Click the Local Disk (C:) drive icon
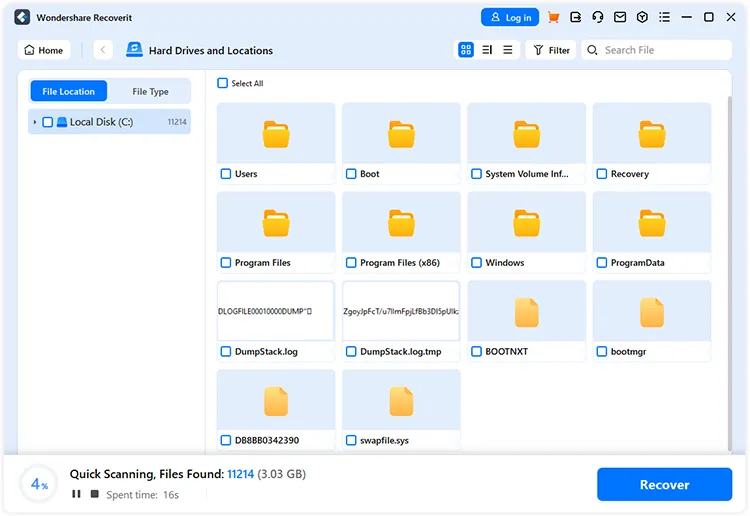Viewport: 750px width, 516px height. click(62, 122)
